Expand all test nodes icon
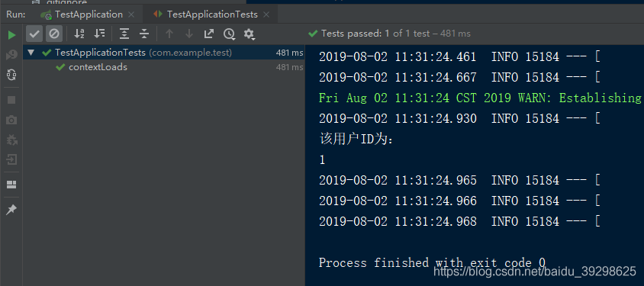This screenshot has width=644, height=286. tap(124, 34)
